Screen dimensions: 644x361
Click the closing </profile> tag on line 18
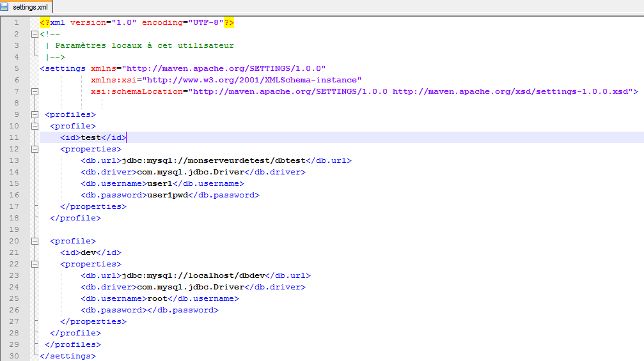[x=75, y=218]
